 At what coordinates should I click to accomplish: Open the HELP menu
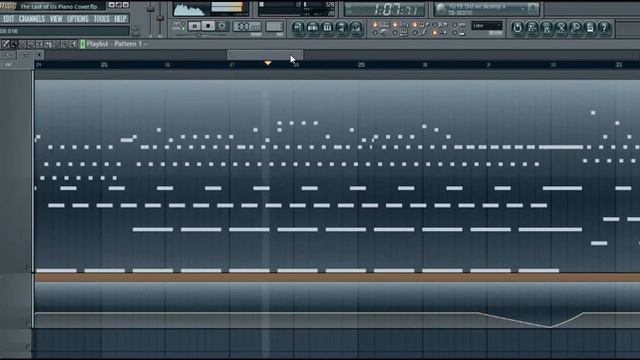[x=120, y=19]
